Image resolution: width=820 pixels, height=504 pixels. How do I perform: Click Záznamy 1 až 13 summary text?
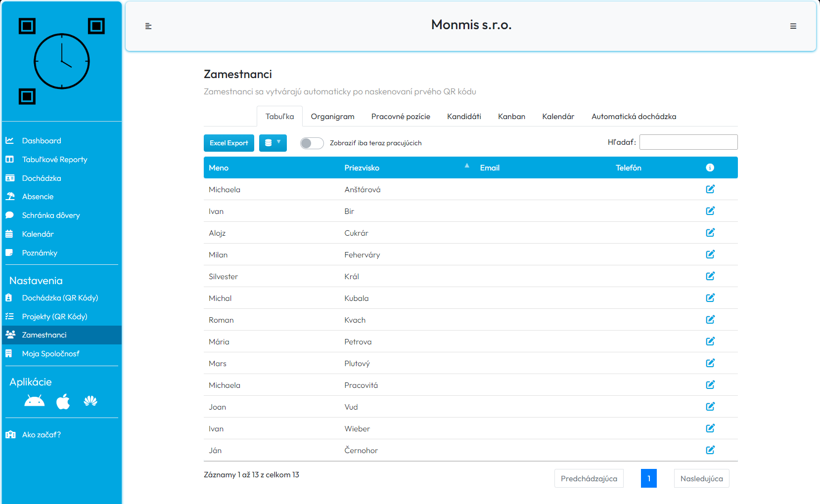coord(251,475)
